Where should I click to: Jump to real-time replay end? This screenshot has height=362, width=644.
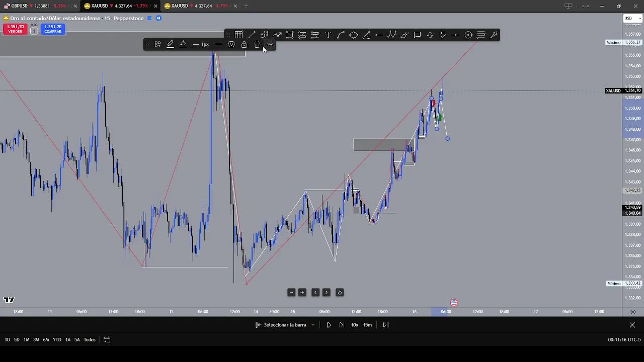coord(386,325)
